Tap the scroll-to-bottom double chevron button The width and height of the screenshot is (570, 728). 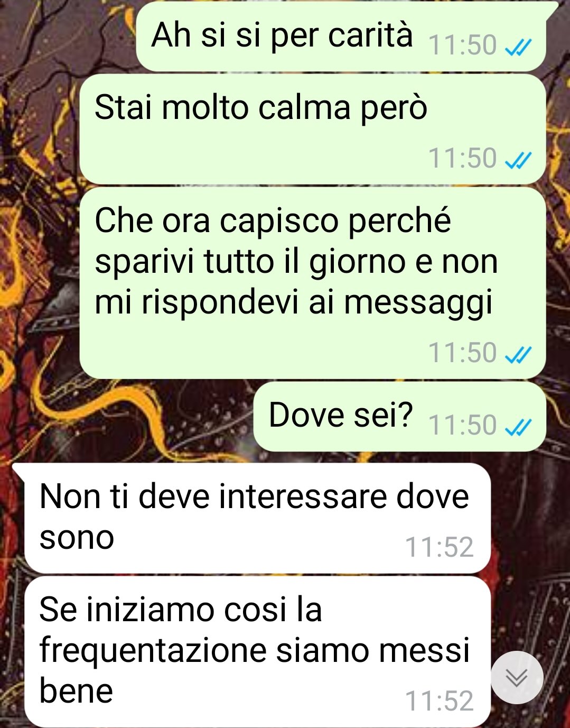(x=517, y=677)
